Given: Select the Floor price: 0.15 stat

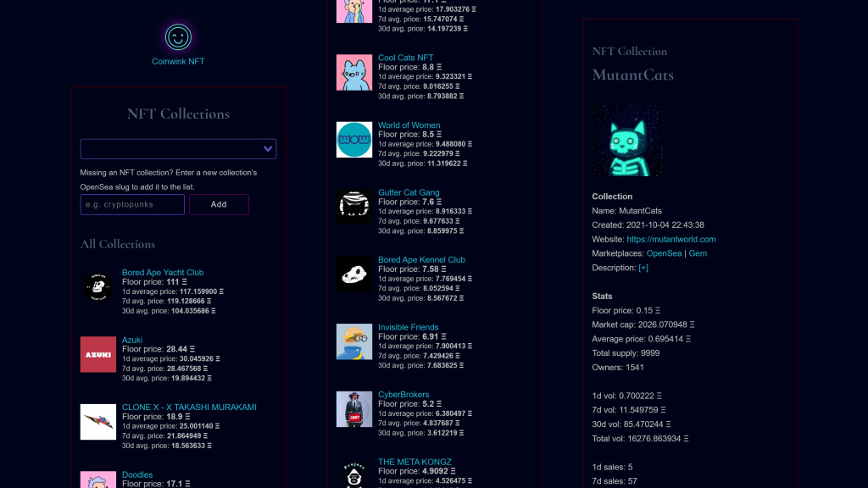Looking at the screenshot, I should coord(626,310).
